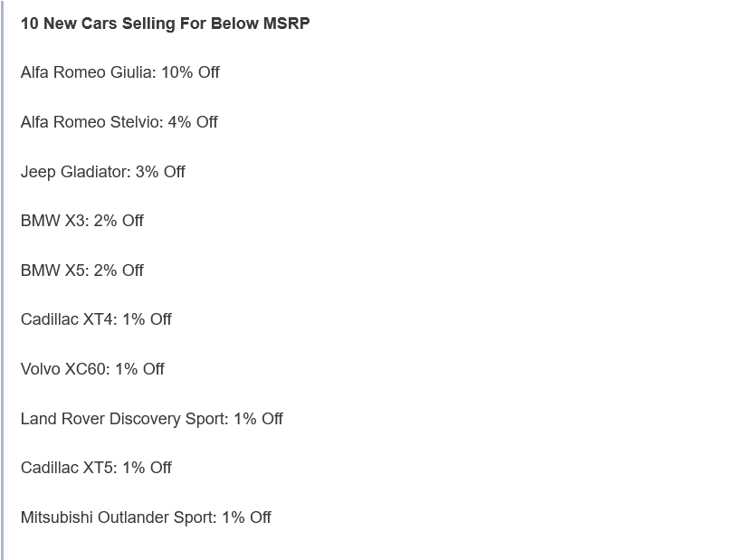Select the Land Rover Discovery Sport line
753x560 pixels.
152,419
